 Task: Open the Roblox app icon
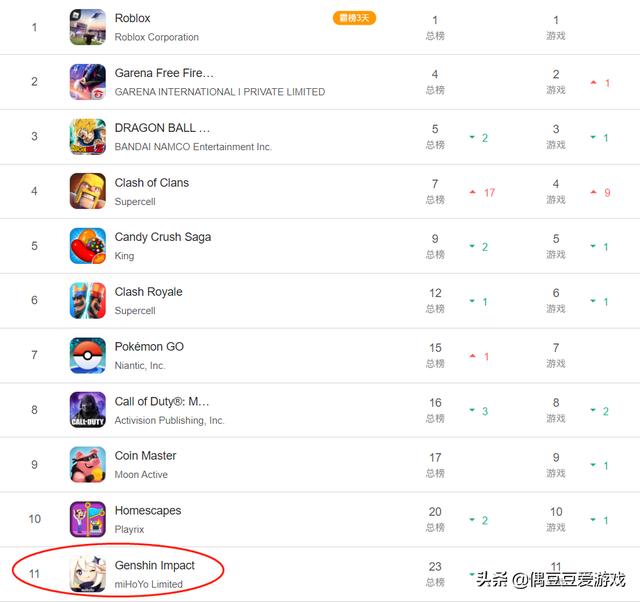88,27
